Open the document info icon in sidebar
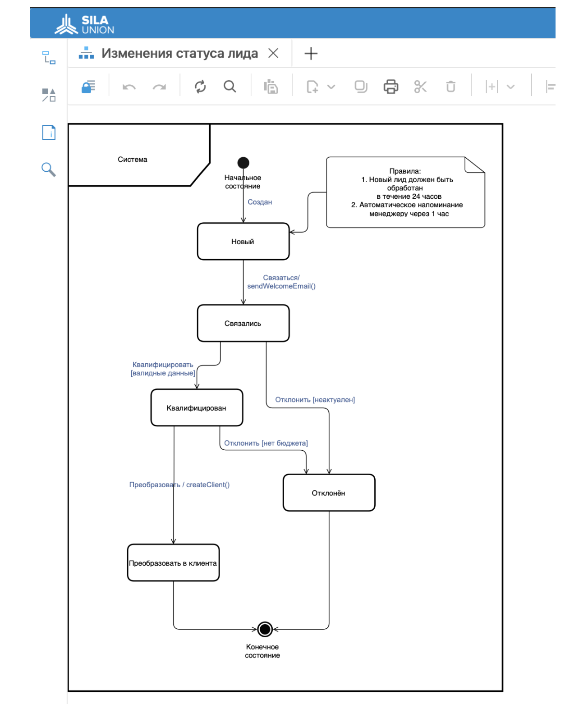This screenshot has width=588, height=704. pyautogui.click(x=49, y=133)
